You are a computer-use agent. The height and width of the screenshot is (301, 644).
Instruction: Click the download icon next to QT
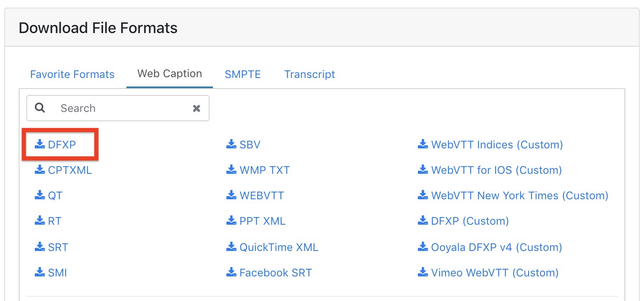click(40, 195)
